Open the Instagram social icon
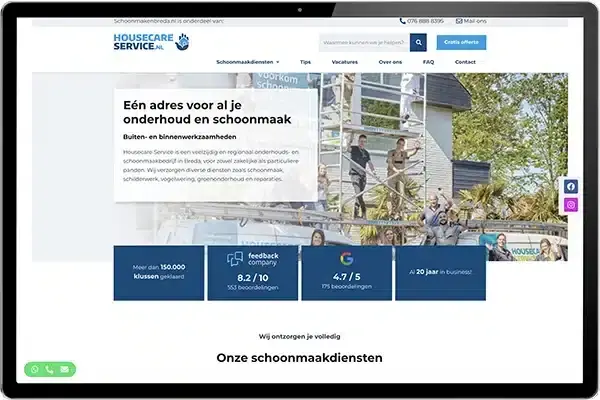Viewport: 600px width, 400px height. 571,205
